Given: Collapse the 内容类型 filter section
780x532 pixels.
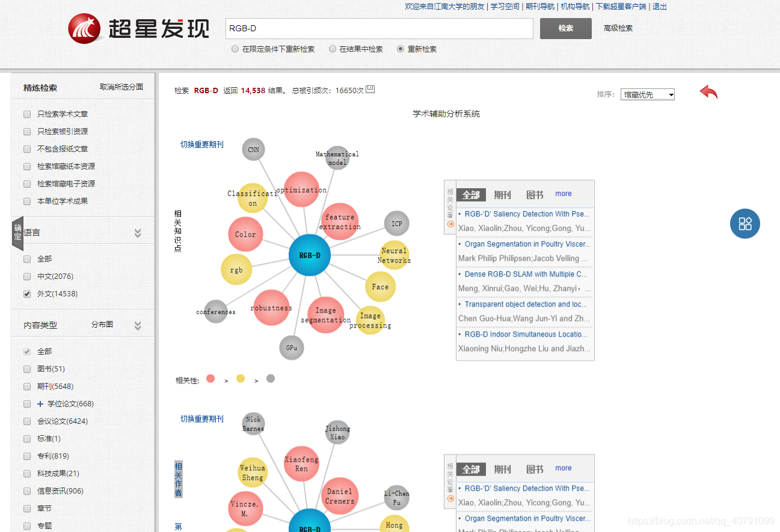Looking at the screenshot, I should [x=138, y=326].
